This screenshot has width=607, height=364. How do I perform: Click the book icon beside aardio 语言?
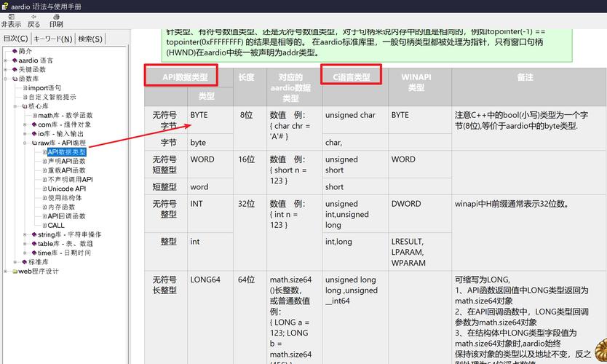pos(15,60)
